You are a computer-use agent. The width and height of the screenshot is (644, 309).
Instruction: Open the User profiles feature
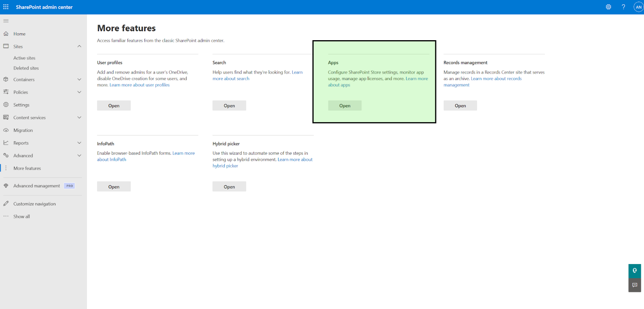[114, 106]
